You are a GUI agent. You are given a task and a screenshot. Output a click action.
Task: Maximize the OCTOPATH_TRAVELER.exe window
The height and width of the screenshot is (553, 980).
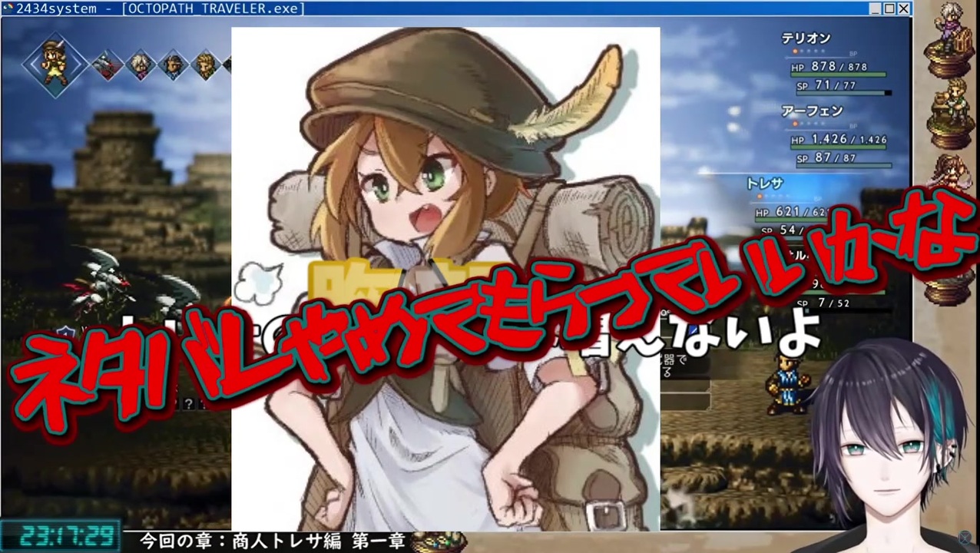pos(889,8)
